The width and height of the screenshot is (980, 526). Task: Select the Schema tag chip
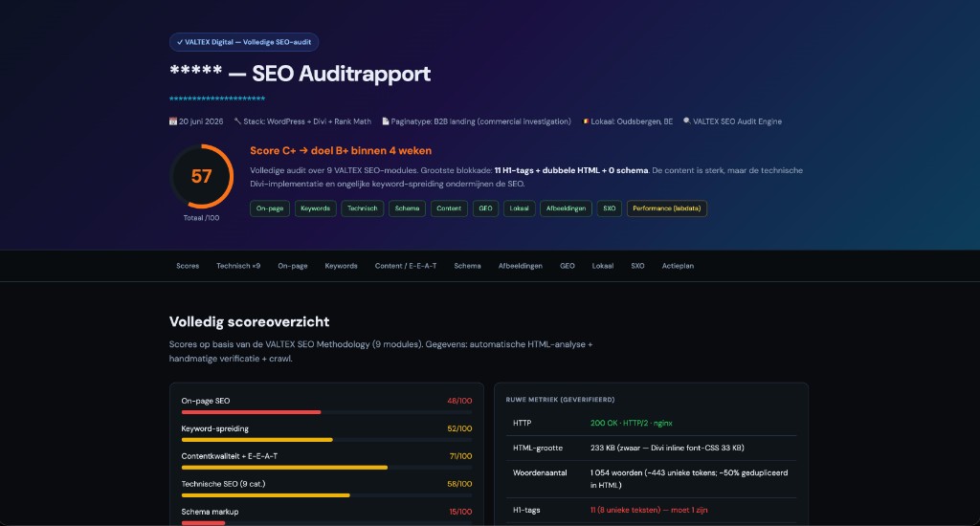(407, 208)
